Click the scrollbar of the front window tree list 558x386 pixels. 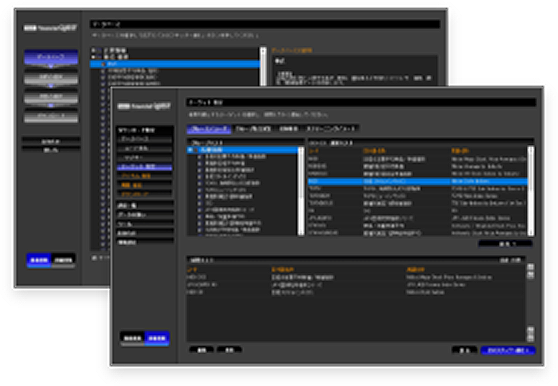pyautogui.click(x=301, y=191)
